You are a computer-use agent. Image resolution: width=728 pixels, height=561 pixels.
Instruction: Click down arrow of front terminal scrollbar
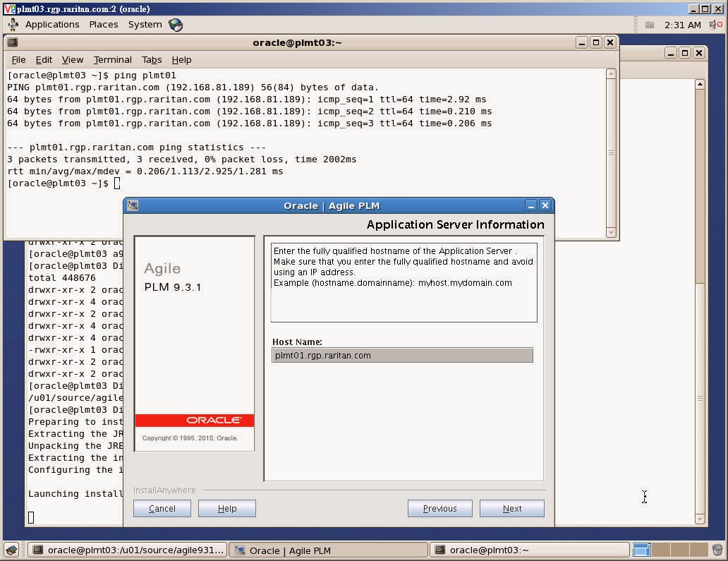pyautogui.click(x=611, y=233)
